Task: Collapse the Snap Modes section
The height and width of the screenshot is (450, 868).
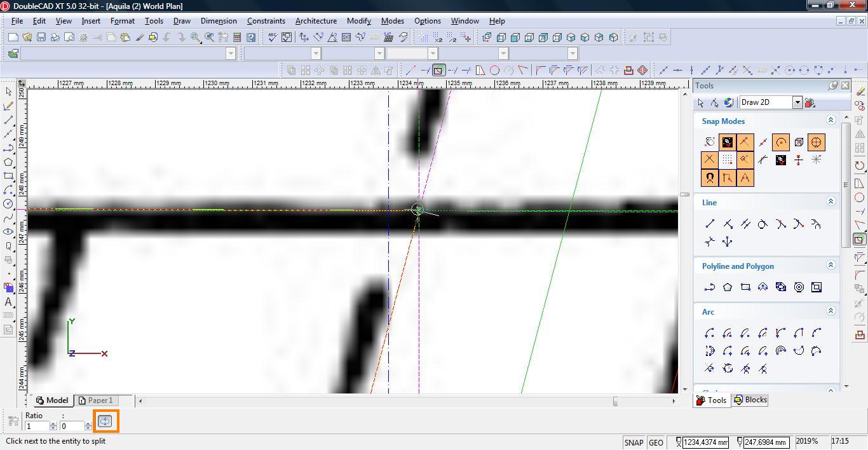Action: (830, 120)
